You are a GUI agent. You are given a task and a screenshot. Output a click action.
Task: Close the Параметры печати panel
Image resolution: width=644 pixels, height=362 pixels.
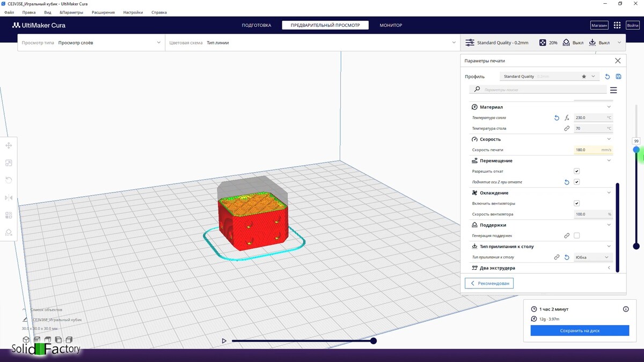[x=618, y=61]
